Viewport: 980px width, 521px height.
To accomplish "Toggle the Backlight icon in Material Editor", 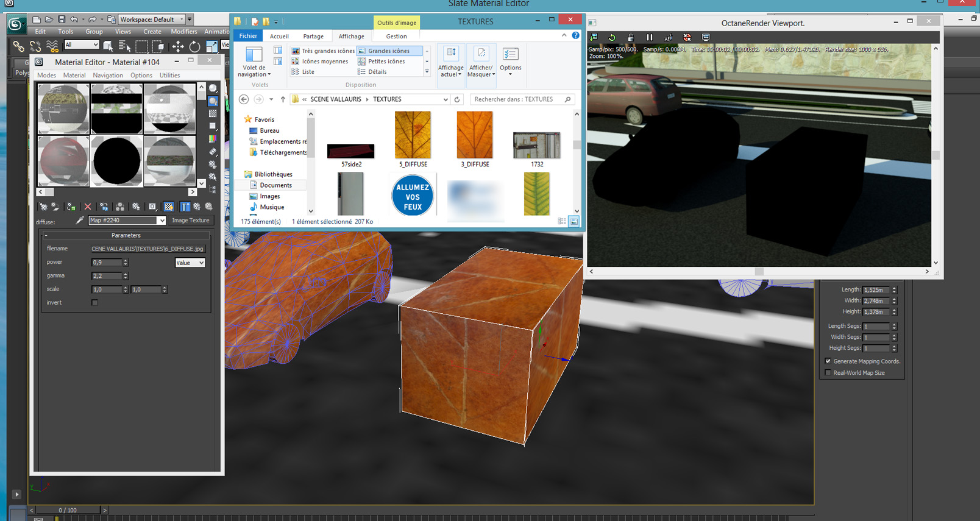I will pos(213,101).
